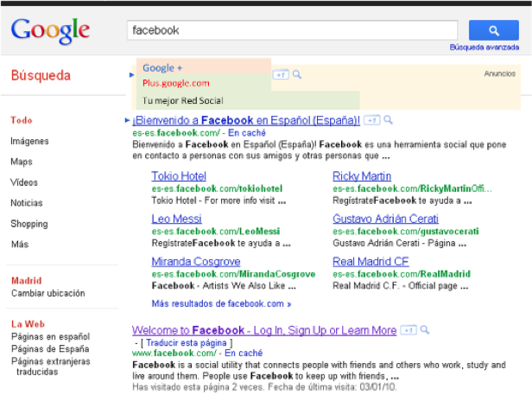The width and height of the screenshot is (532, 395).
Task: Open En caché link for es-es.facebook.com
Action: 247,133
